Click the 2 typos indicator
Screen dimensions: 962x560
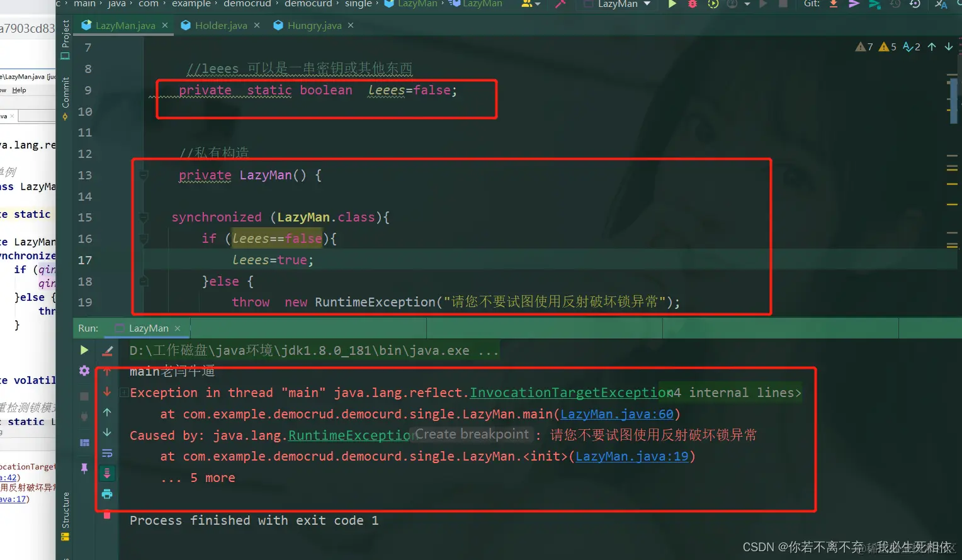coord(912,47)
